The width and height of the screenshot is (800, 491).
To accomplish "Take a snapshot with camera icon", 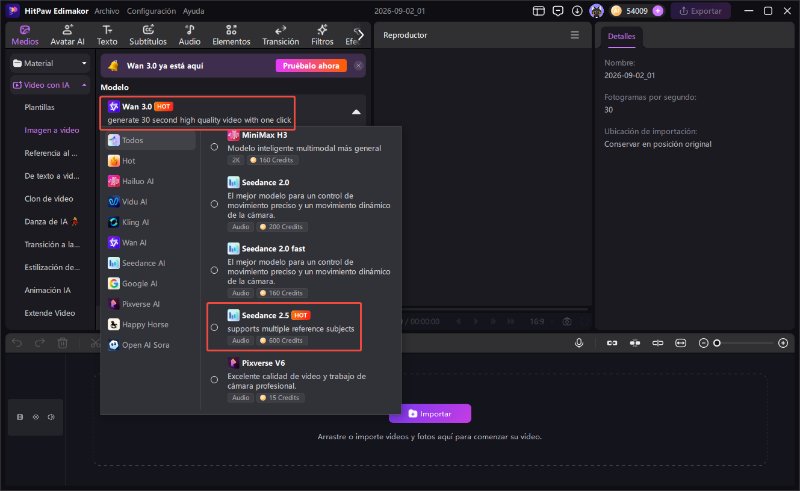I will (567, 322).
